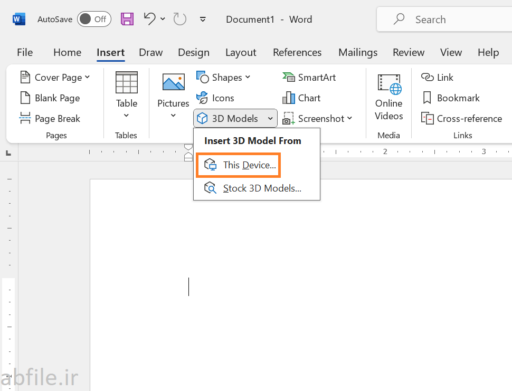This screenshot has width=512, height=391.
Task: Choose Stock 3D Models... menu entry
Action: (252, 188)
